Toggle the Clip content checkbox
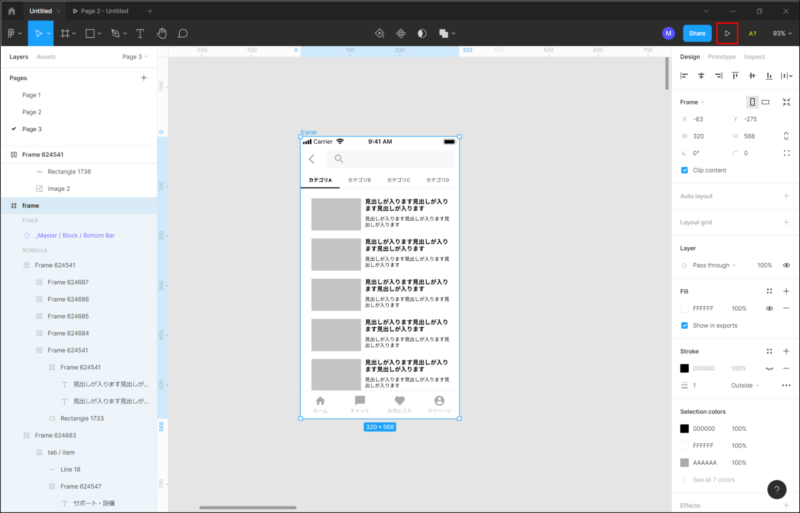 [x=685, y=170]
